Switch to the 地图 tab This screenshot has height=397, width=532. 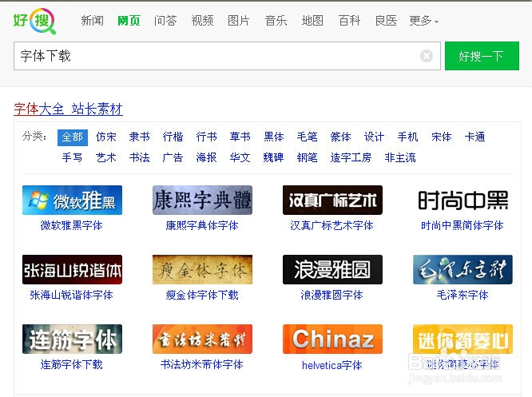(x=312, y=21)
